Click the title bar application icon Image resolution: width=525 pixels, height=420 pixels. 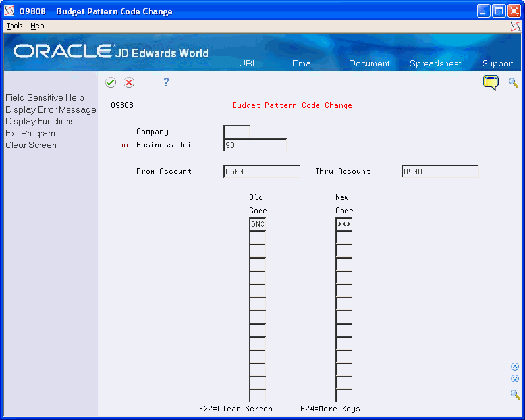[9, 11]
